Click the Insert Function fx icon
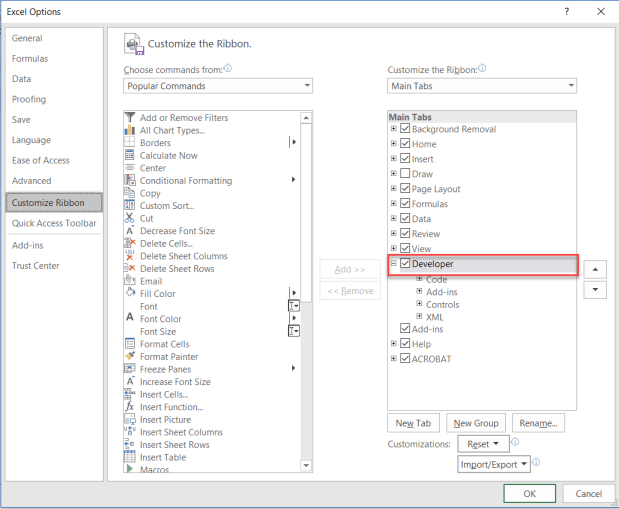The height and width of the screenshot is (509, 619). pos(130,407)
